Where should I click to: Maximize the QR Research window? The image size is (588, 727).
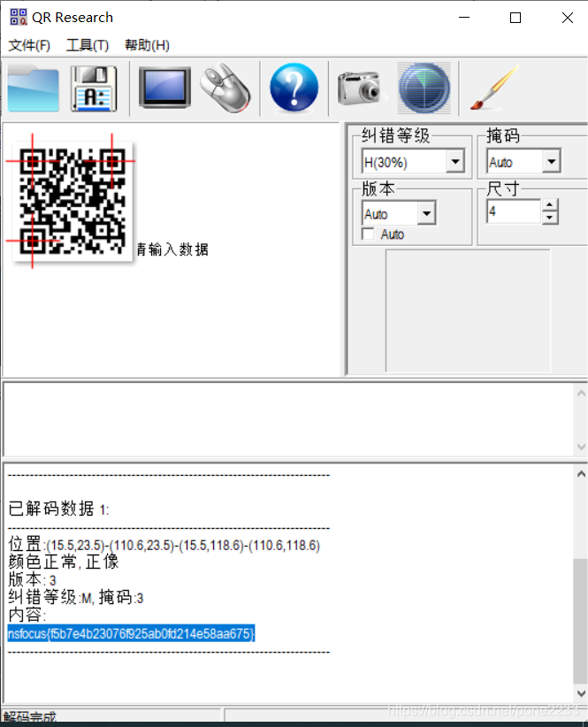(x=515, y=18)
